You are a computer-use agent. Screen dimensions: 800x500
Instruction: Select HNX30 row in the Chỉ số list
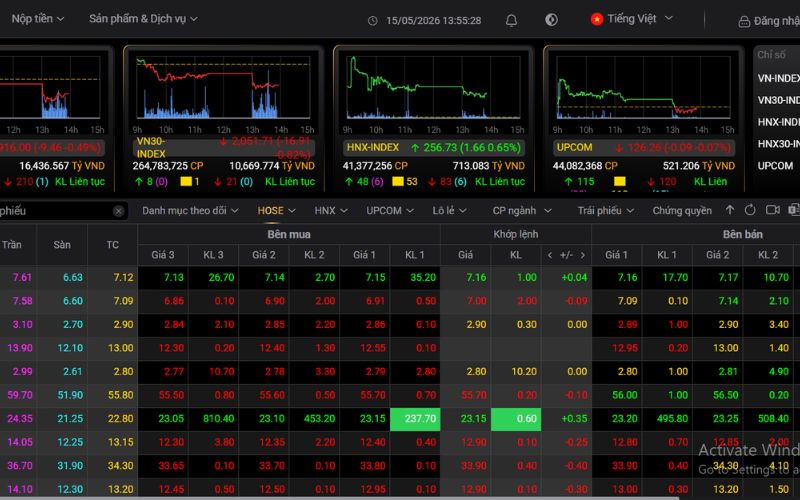click(778, 144)
